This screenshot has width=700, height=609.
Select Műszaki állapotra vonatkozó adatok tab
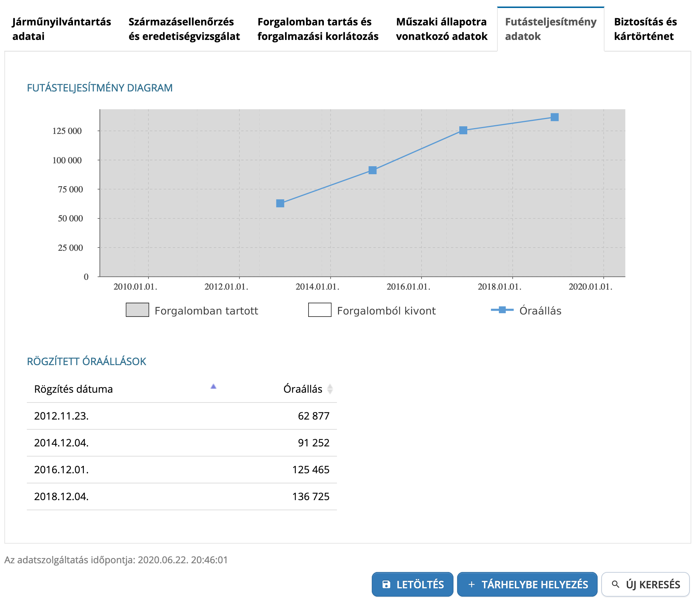(441, 29)
